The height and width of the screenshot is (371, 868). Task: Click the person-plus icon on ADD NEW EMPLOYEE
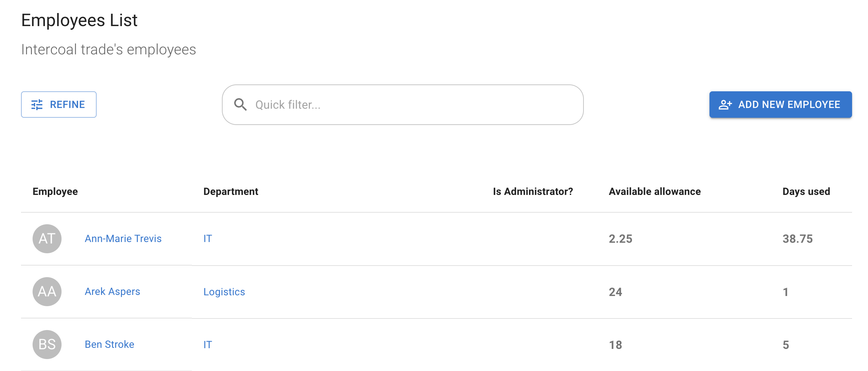(725, 104)
